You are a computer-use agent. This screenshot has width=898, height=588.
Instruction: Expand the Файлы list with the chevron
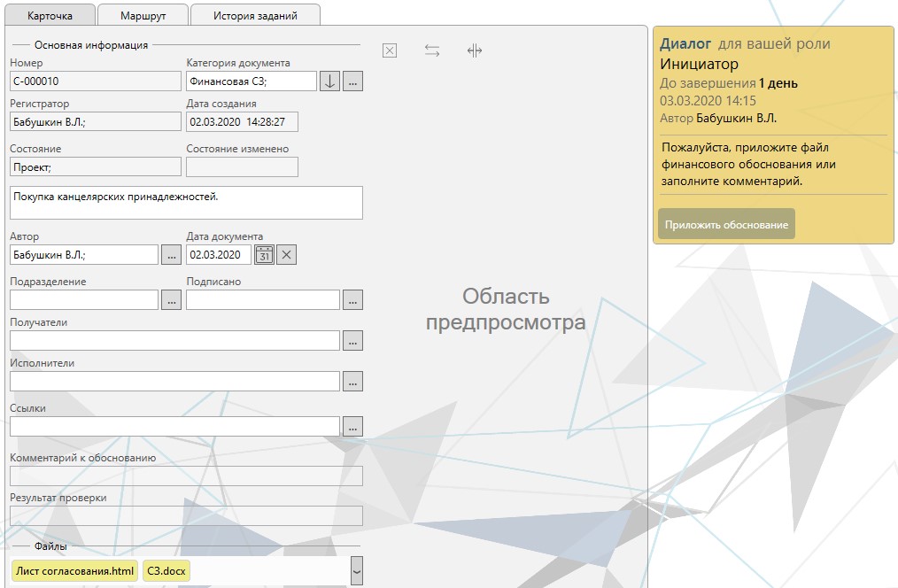357,571
